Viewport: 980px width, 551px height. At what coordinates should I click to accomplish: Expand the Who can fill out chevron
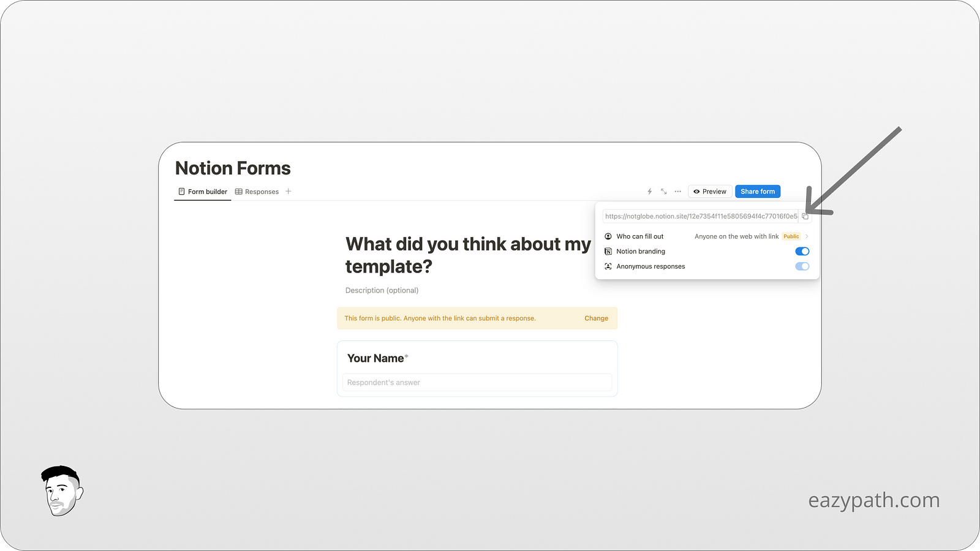807,236
